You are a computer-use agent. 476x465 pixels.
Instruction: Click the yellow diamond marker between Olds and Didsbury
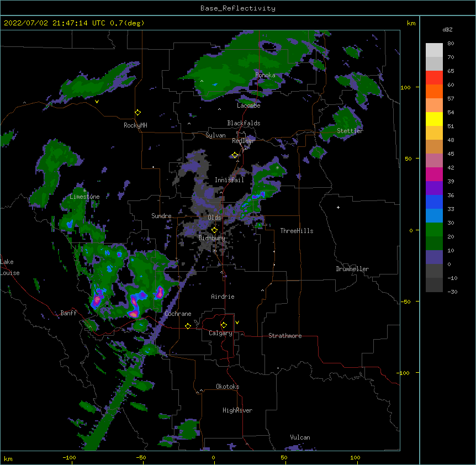[x=214, y=230]
